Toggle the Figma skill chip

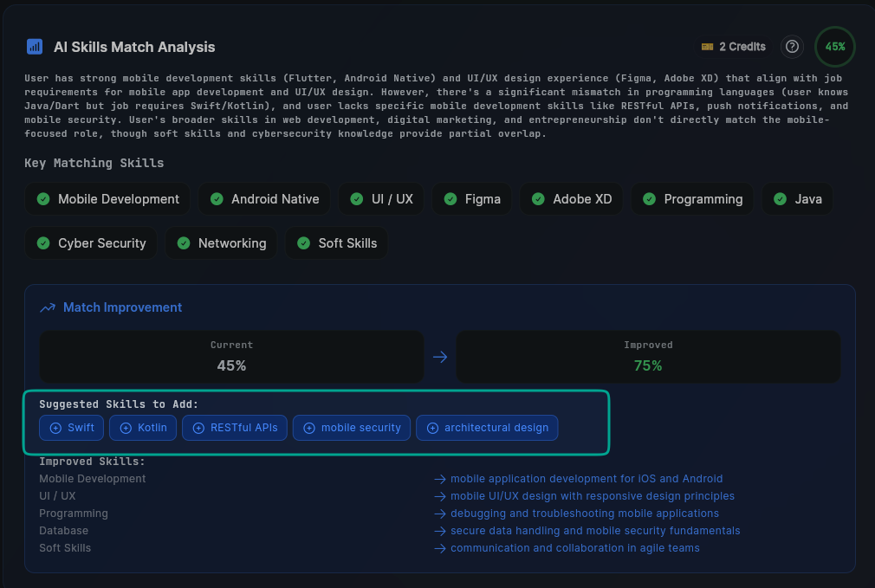click(471, 198)
